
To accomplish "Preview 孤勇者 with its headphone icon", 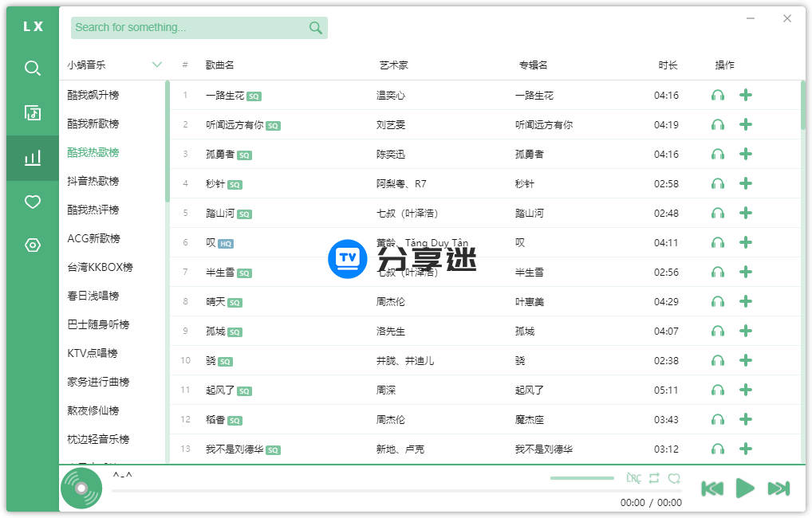I will click(717, 154).
